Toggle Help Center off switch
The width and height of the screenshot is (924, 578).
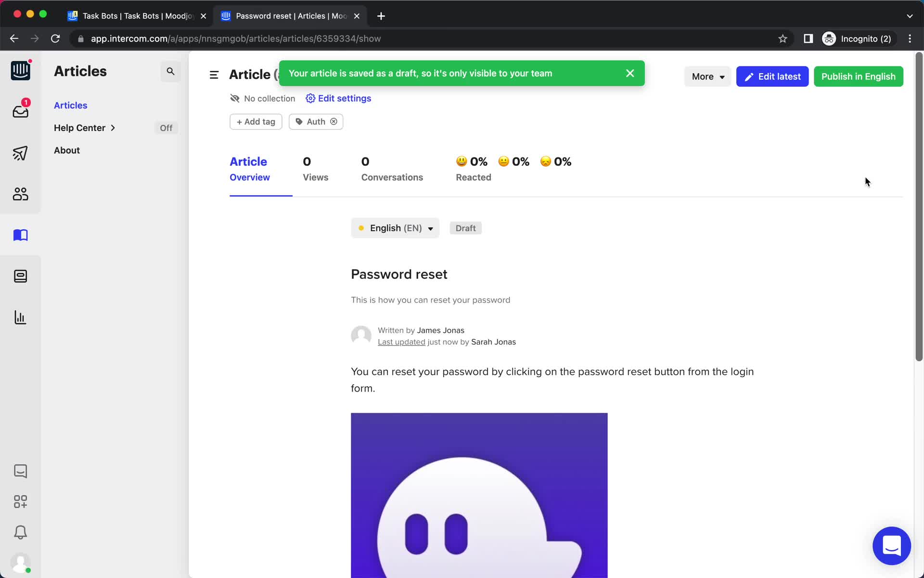pyautogui.click(x=167, y=128)
